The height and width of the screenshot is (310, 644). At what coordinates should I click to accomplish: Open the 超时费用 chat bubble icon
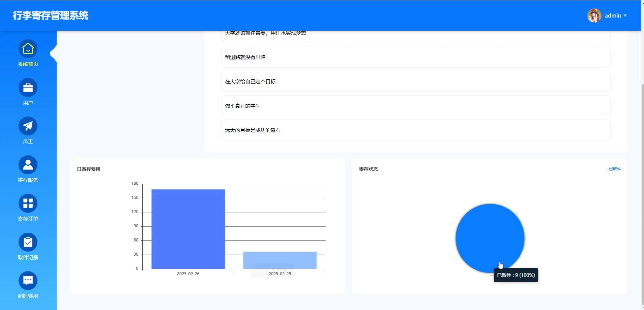click(28, 281)
